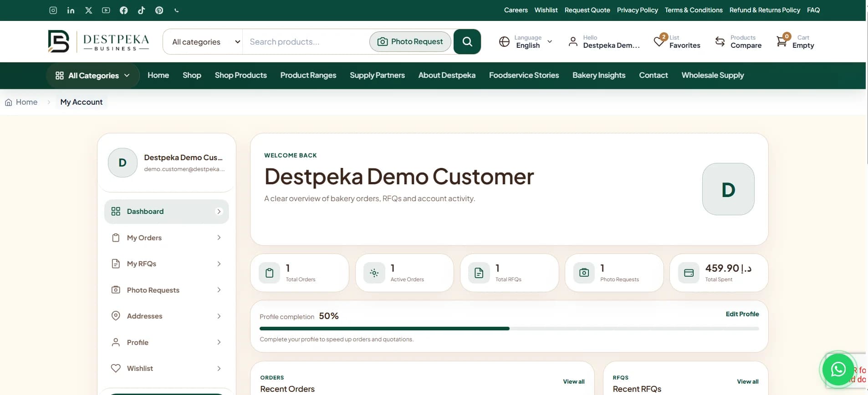Focus the Search products input field
The width and height of the screenshot is (868, 395).
(x=306, y=42)
